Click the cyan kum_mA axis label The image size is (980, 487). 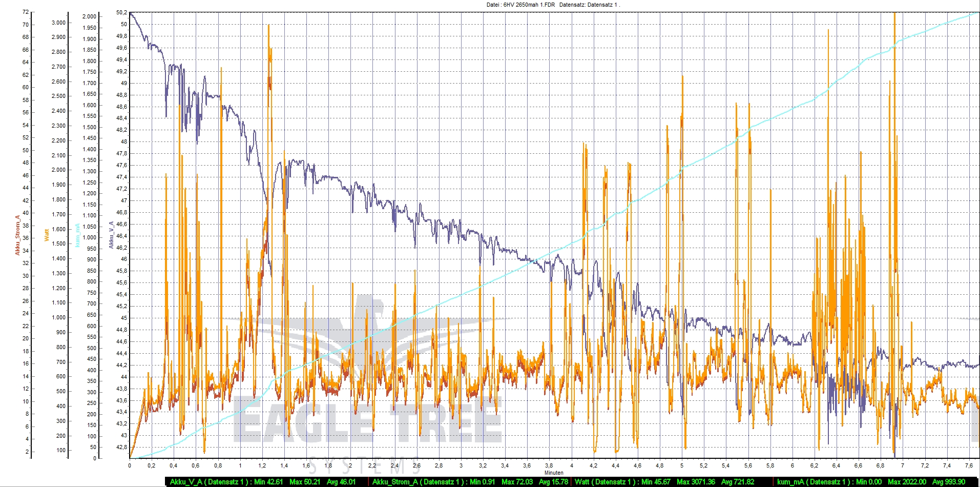pos(77,235)
